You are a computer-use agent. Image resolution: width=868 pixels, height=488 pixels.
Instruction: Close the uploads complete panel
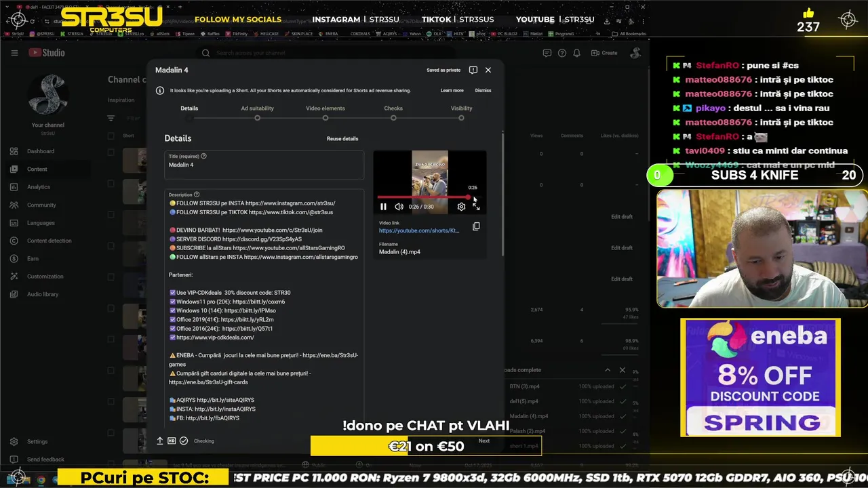[x=623, y=370]
